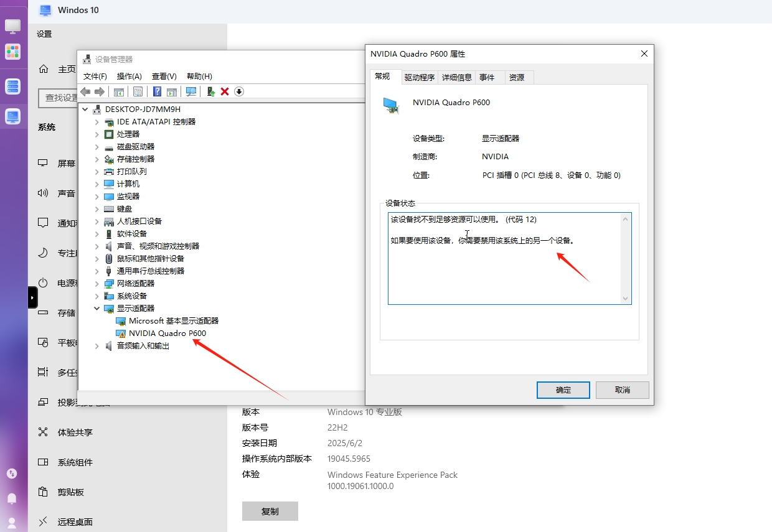
Task: Click the notification bell icon in the dock
Action: pyautogui.click(x=13, y=498)
